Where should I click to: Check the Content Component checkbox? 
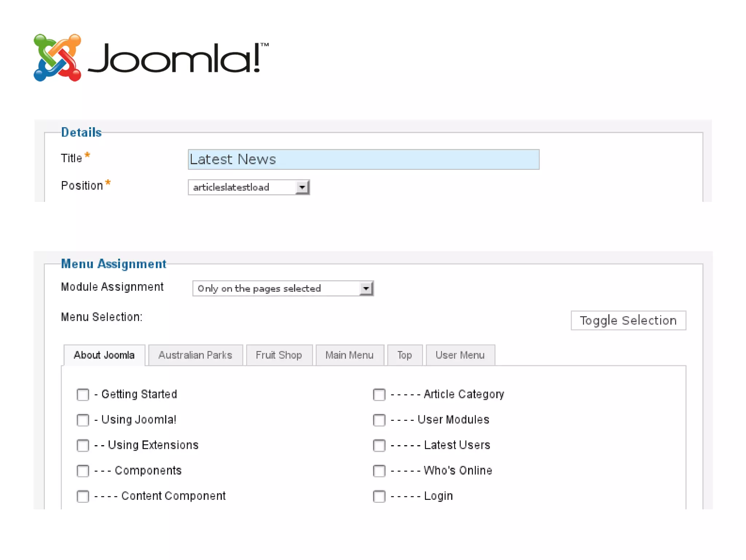[x=83, y=496]
